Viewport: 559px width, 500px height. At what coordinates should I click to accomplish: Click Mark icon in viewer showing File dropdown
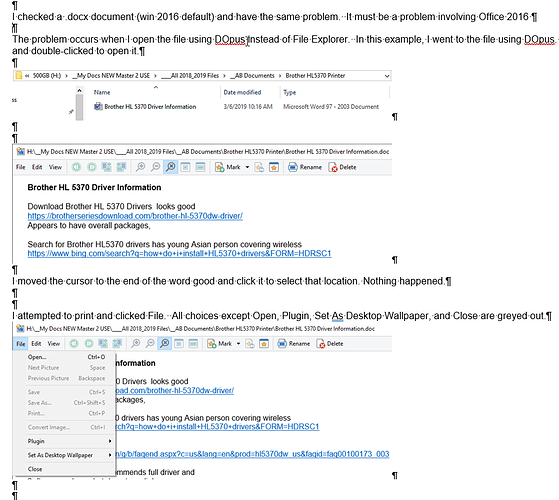(x=212, y=344)
